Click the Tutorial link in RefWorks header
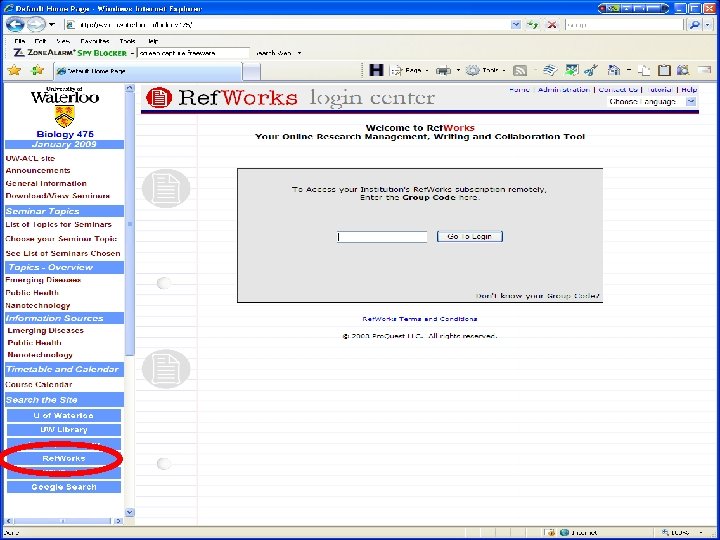 tap(659, 90)
